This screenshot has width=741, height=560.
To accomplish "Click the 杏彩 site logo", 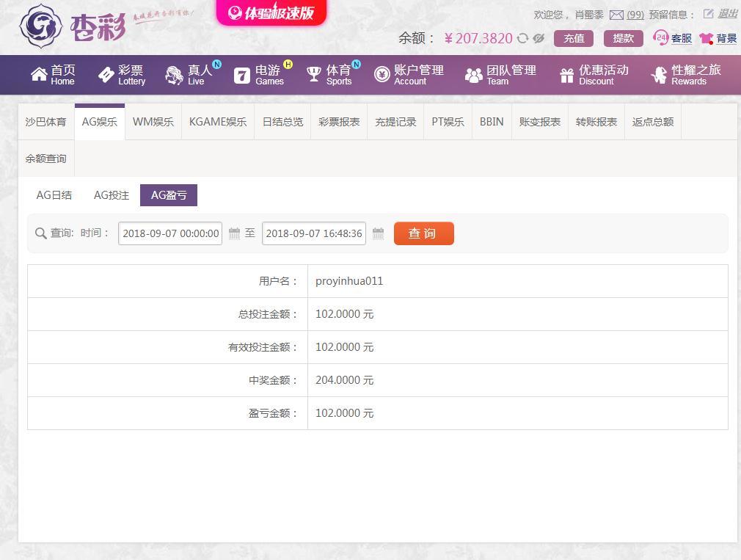I will [72, 26].
